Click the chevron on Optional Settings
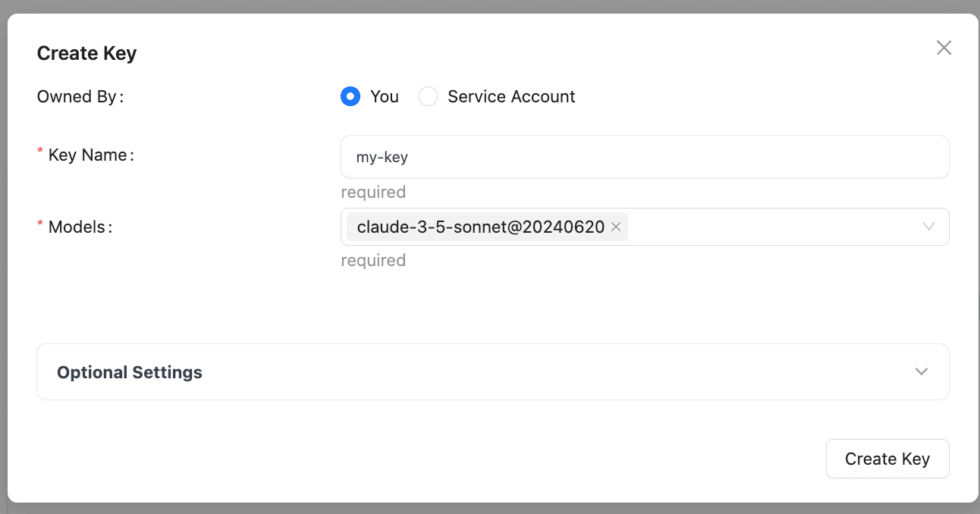Image resolution: width=980 pixels, height=514 pixels. pos(922,371)
